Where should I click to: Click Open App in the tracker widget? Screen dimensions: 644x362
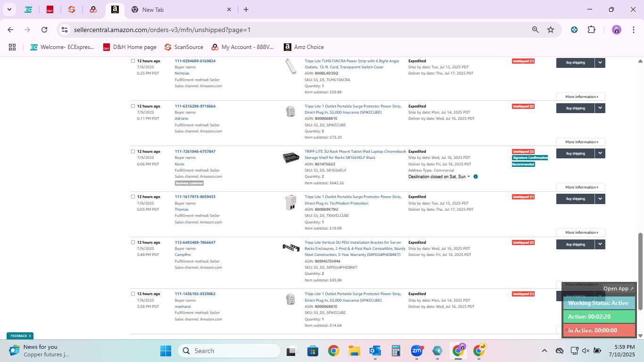pyautogui.click(x=619, y=288)
